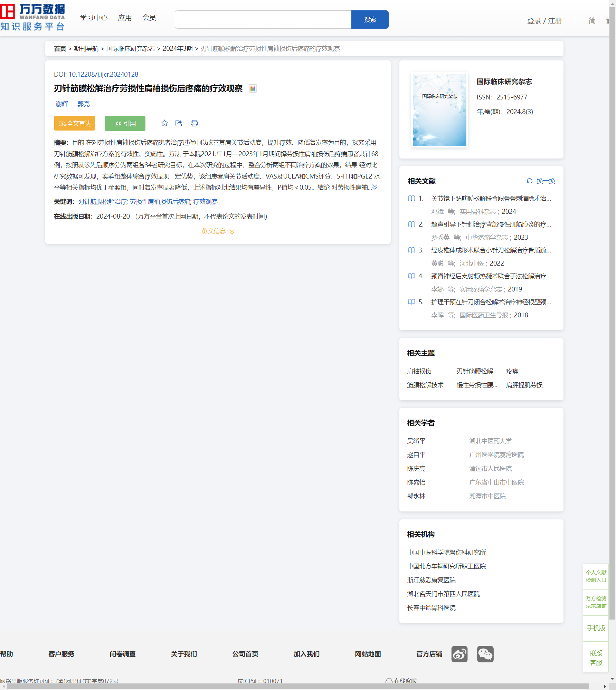Click book icon beside first related document
The image size is (616, 690).
pos(411,199)
